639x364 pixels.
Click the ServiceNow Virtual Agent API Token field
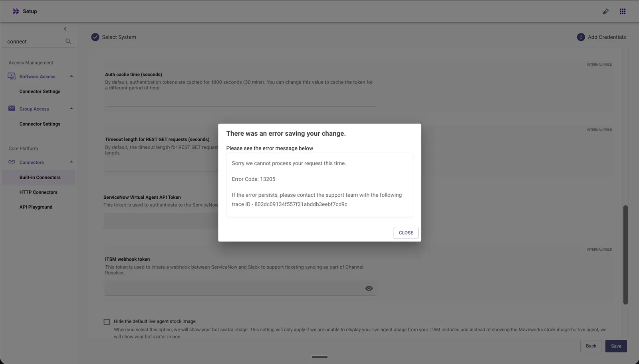(161, 220)
